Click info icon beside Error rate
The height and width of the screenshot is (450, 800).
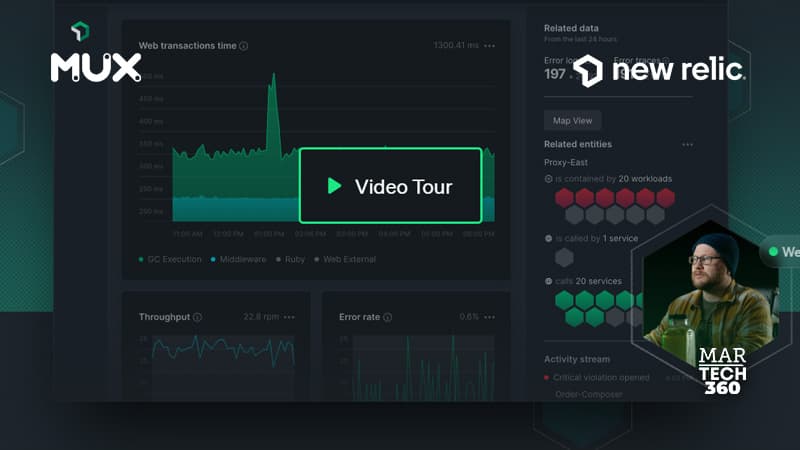[388, 317]
